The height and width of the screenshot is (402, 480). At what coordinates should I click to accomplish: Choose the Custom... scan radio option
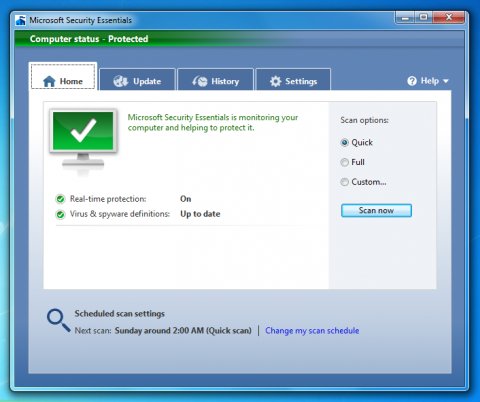344,182
